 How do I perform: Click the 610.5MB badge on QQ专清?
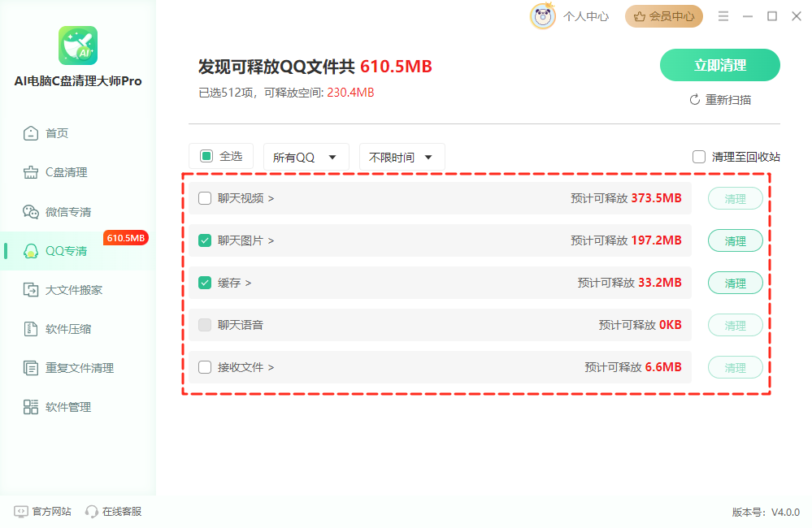click(x=126, y=237)
